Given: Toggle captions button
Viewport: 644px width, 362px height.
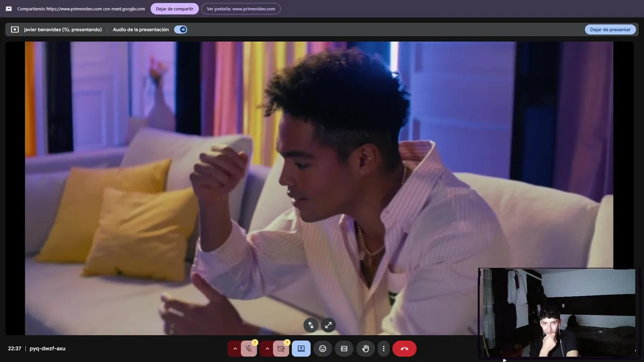Looking at the screenshot, I should click(344, 348).
